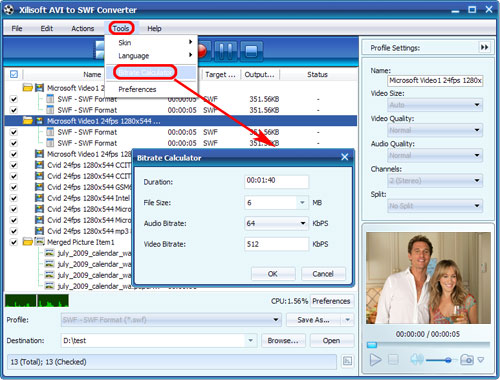Expand the Skin submenu
500x380 pixels.
pyautogui.click(x=152, y=43)
